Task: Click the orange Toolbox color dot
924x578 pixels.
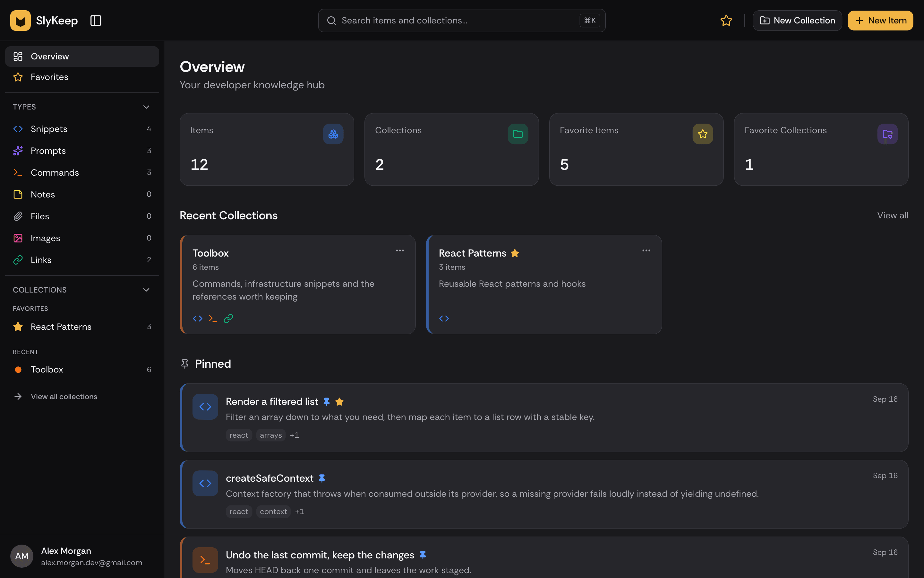Action: click(x=18, y=370)
